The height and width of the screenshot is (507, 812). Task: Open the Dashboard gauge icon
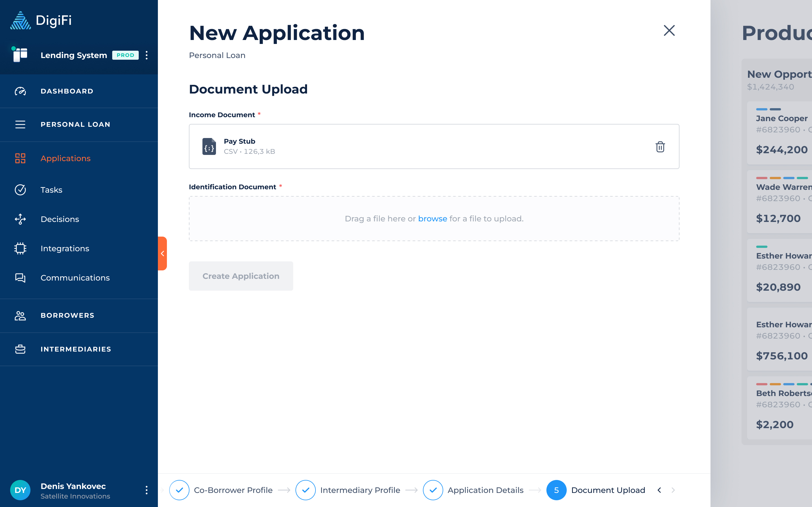coord(20,91)
